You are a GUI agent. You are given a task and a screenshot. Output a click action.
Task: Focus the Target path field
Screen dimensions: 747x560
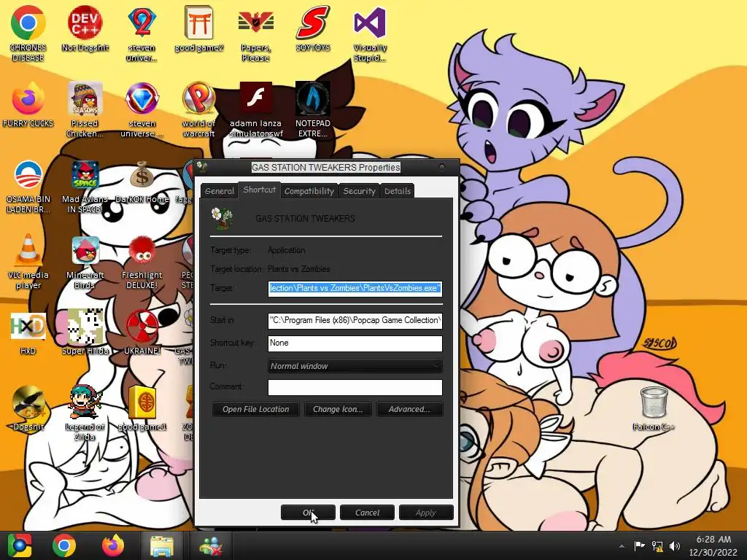pyautogui.click(x=355, y=289)
